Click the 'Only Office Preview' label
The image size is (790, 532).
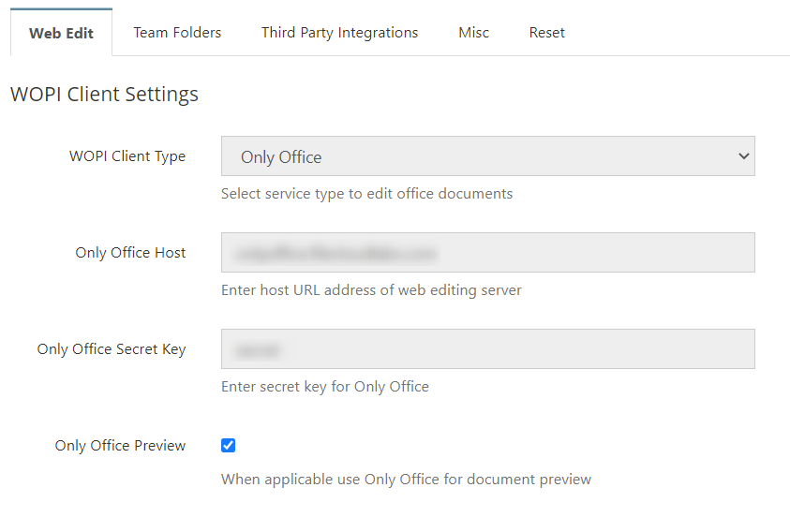pos(120,446)
